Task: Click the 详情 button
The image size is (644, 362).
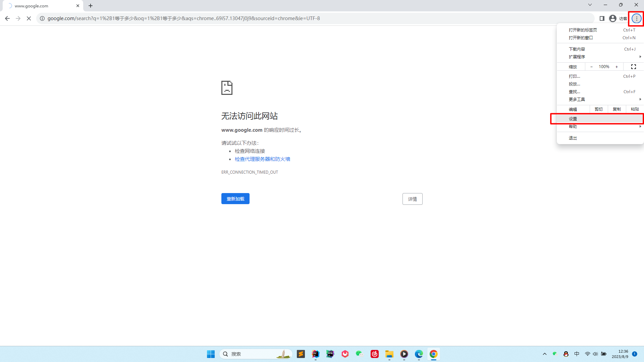Action: 413,199
